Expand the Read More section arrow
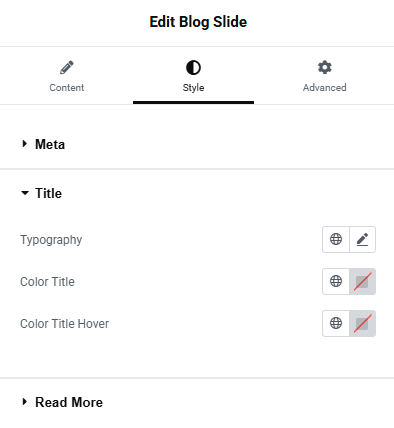The image size is (394, 428). click(24, 402)
